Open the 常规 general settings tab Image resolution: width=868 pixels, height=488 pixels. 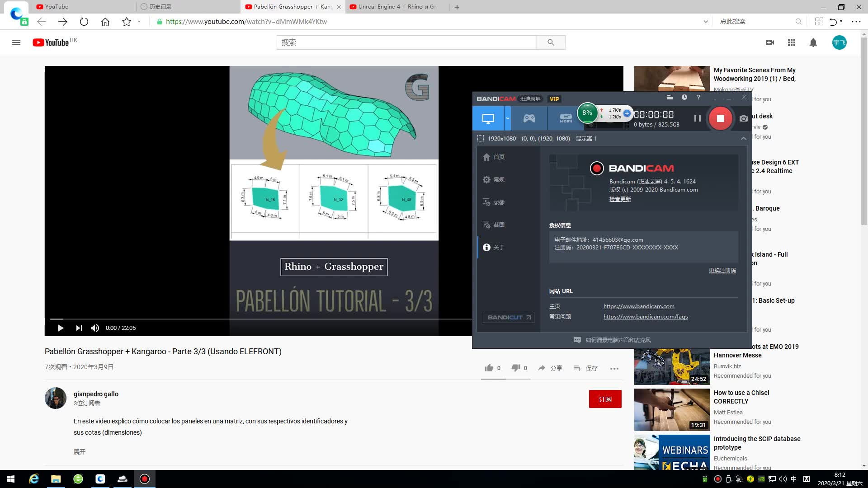click(x=494, y=179)
